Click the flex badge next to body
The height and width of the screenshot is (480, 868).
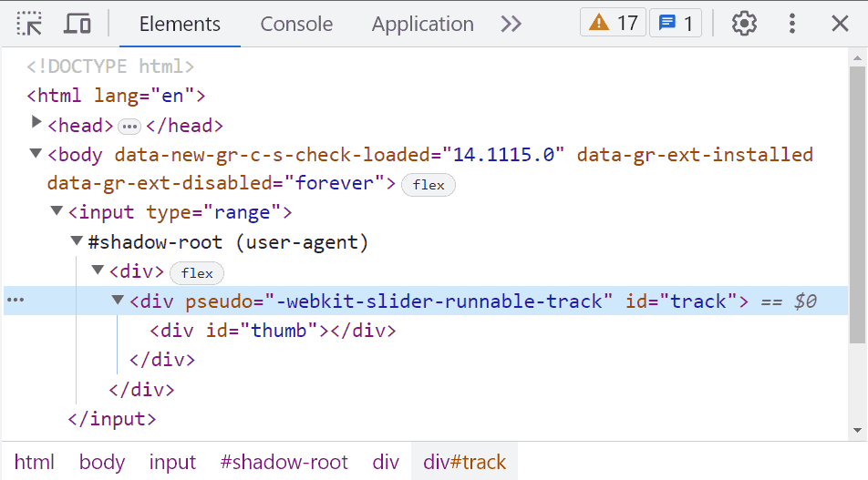pos(429,185)
